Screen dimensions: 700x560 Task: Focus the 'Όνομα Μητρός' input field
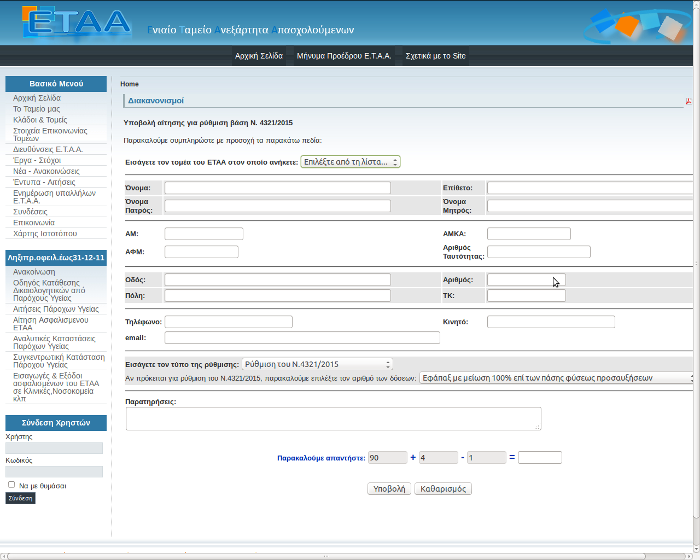tap(590, 206)
